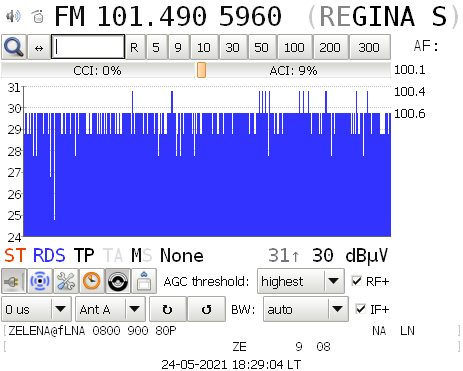Rotate antenna clockwise arrow button
Image resolution: width=463 pixels, height=371 pixels.
coord(168,309)
